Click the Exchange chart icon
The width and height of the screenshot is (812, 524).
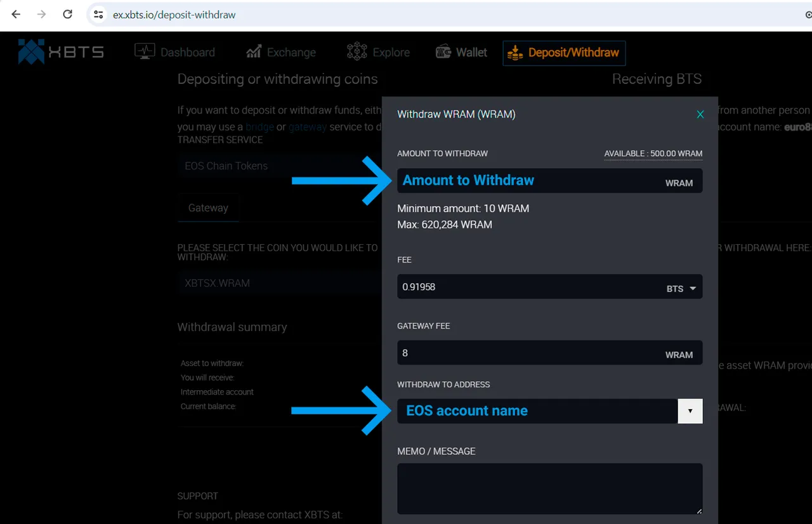tap(254, 51)
